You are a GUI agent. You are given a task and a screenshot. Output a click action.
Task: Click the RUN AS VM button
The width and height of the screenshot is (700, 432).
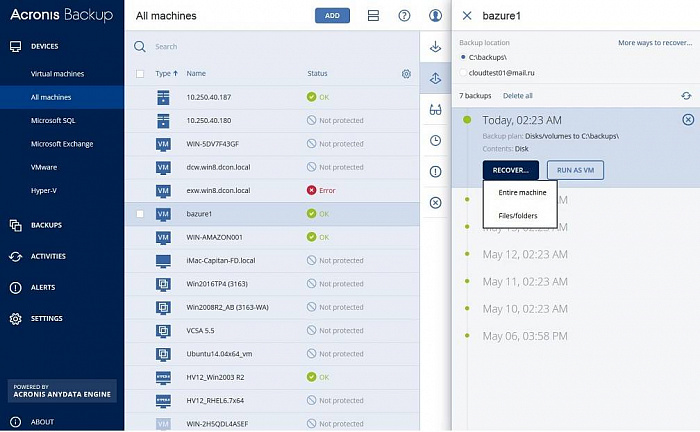click(575, 170)
